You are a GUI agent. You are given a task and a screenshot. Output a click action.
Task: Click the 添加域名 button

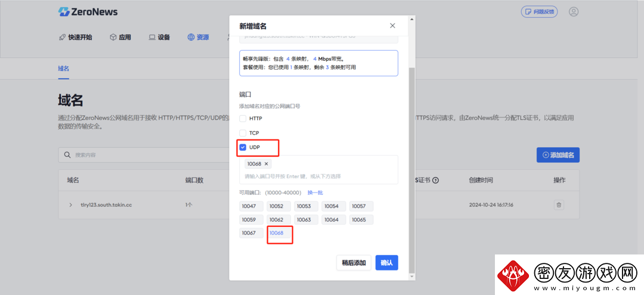click(558, 155)
